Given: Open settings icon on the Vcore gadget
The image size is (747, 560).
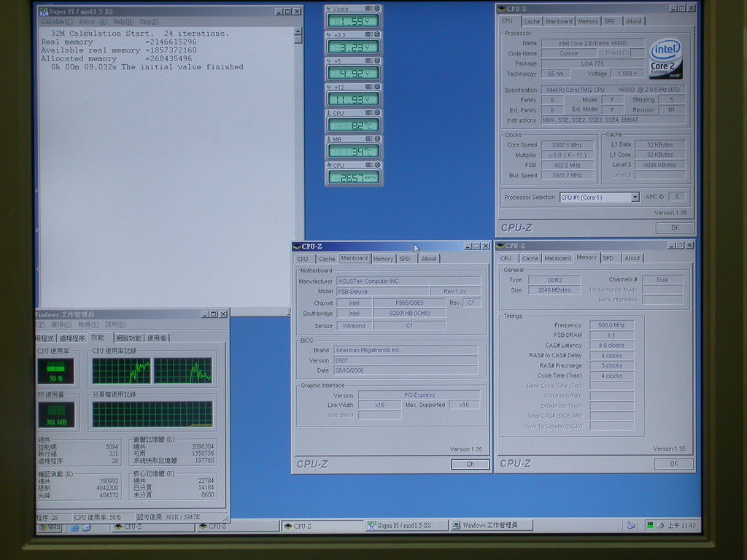Looking at the screenshot, I should [x=368, y=8].
